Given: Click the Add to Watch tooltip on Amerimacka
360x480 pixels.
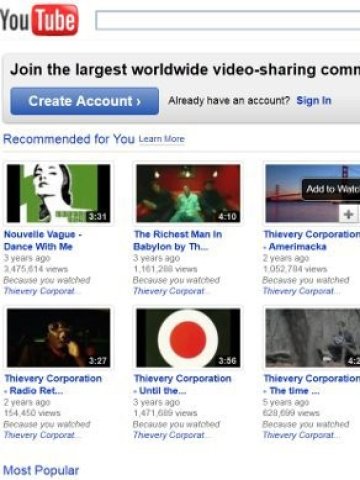Looking at the screenshot, I should click(331, 189).
